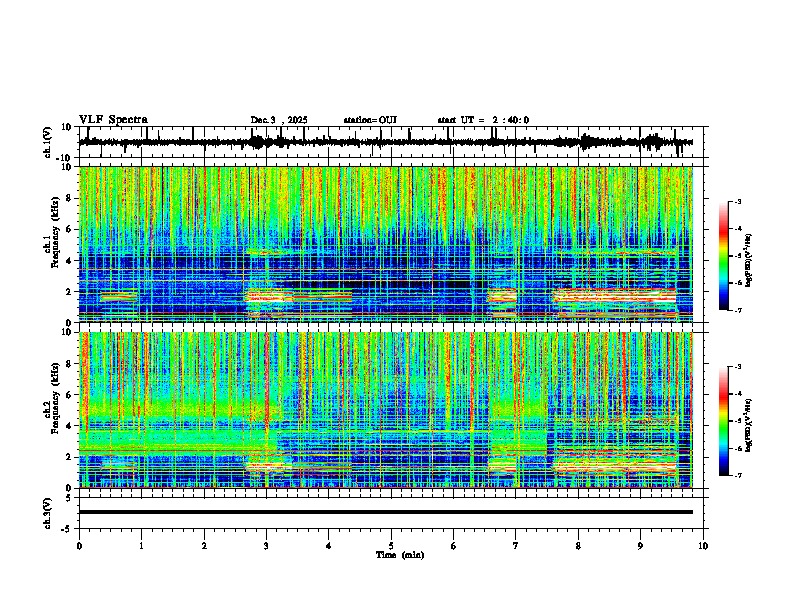Click the "ch.1(V)" waveform axis label

pyautogui.click(x=48, y=142)
